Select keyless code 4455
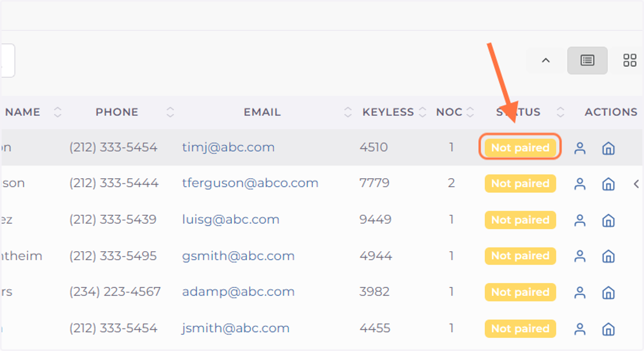The image size is (644, 351). coord(375,328)
